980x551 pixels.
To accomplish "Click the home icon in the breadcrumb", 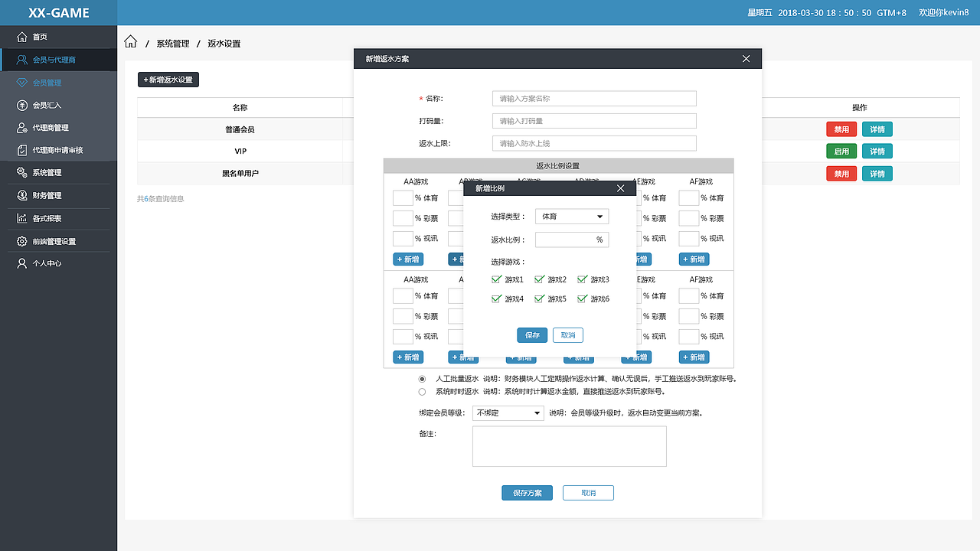I will tap(131, 41).
